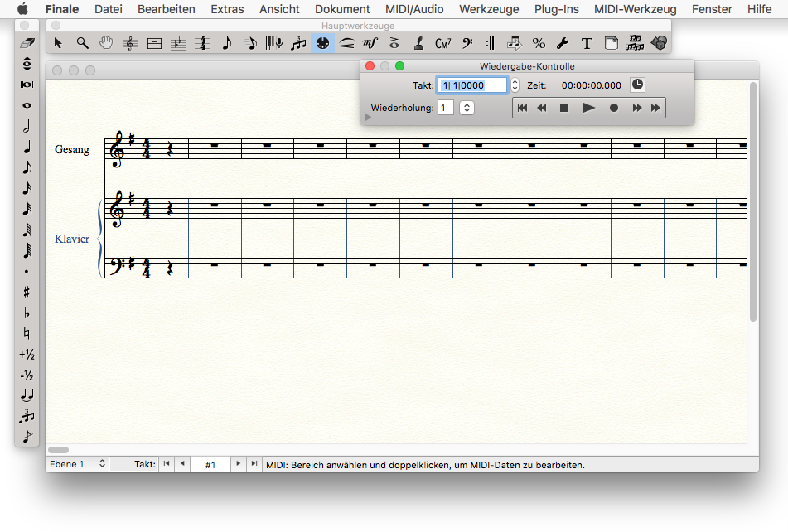Select the Staff tool with treble clef
This screenshot has width=788, height=532.
tap(130, 44)
